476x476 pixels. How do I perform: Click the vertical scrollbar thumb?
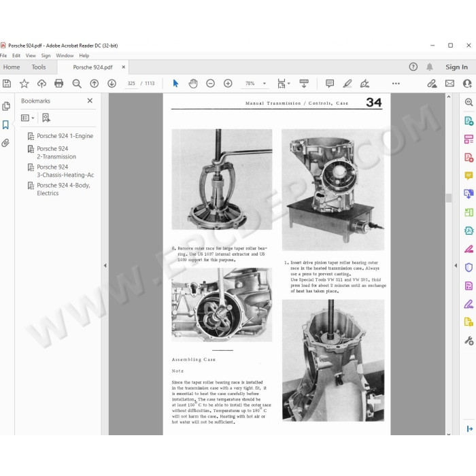(449, 198)
